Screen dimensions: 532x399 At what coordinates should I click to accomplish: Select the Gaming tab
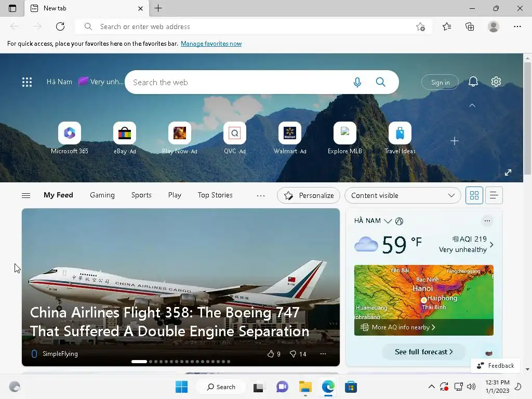coord(102,195)
